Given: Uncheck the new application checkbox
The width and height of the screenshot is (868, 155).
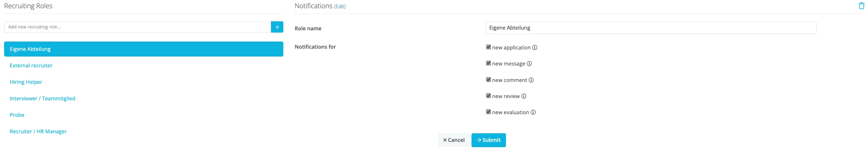Looking at the screenshot, I should click(488, 47).
